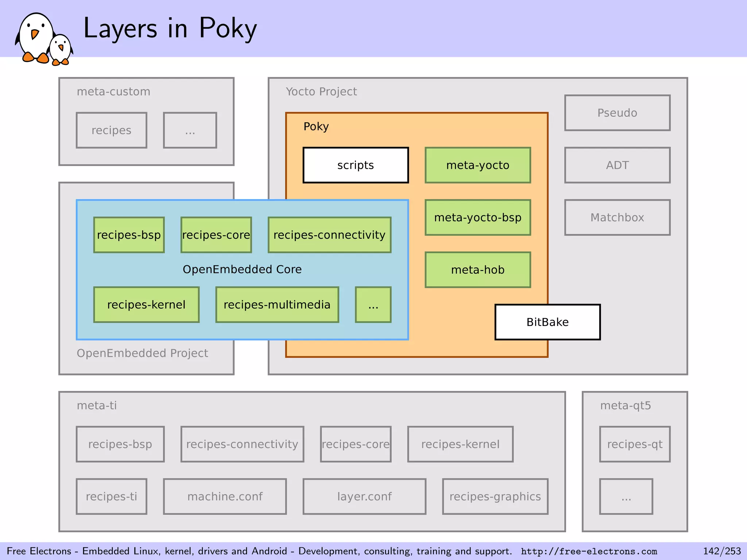Click the recipes-multimedia box
The image size is (747, 560).
tap(277, 304)
